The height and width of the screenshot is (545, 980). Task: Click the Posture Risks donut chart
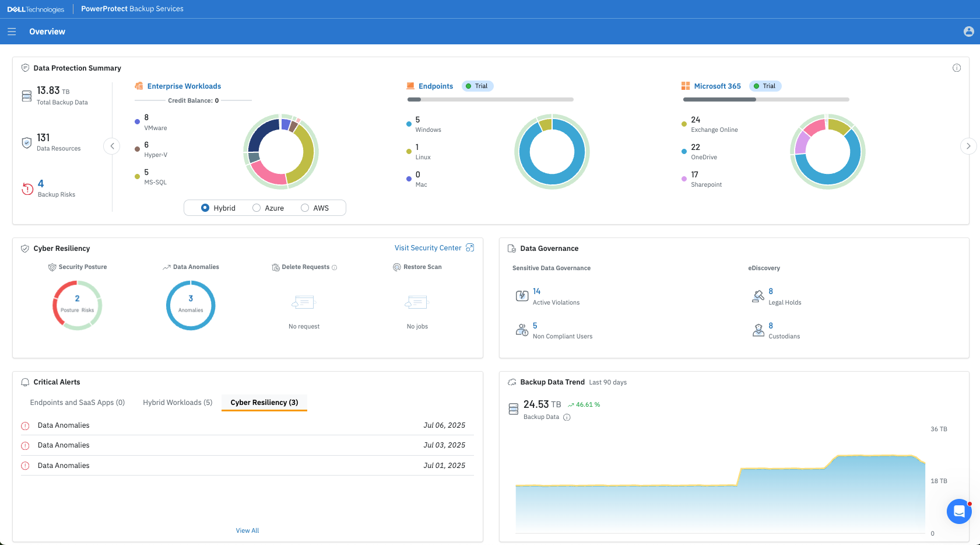78,305
